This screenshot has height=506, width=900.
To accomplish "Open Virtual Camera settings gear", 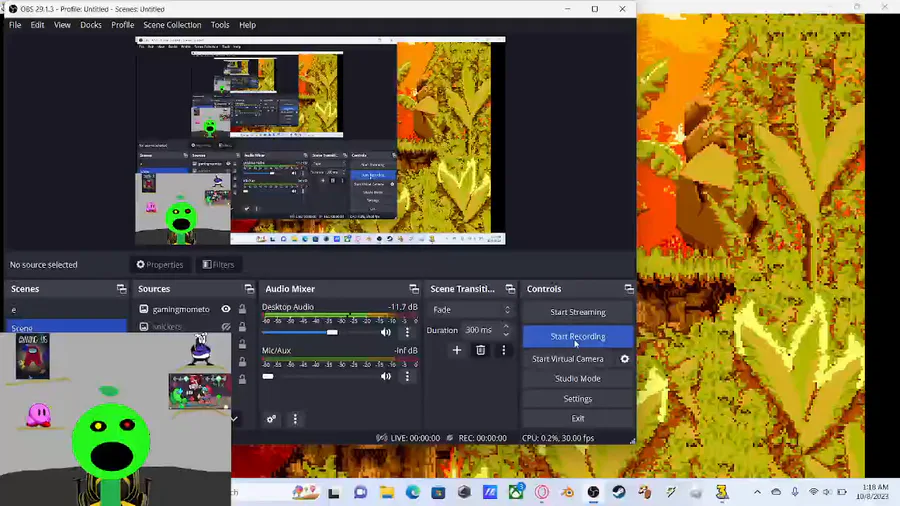I will [624, 359].
